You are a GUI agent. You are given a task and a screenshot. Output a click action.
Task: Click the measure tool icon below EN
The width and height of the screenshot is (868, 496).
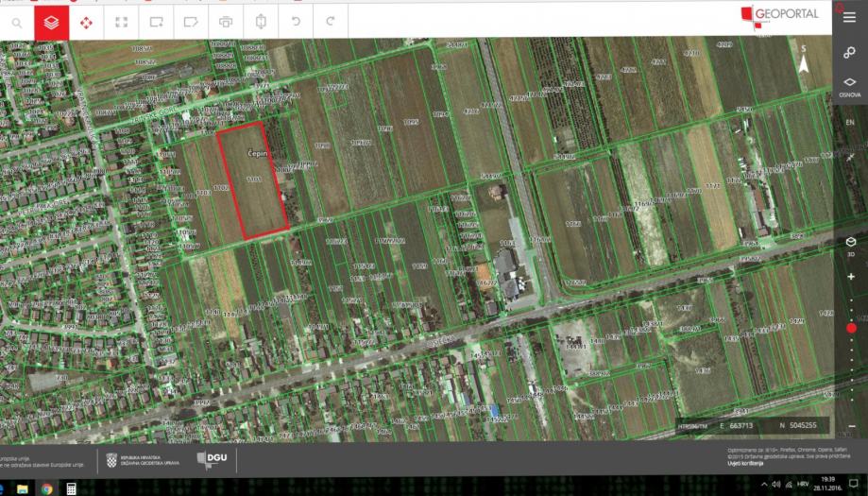point(850,157)
